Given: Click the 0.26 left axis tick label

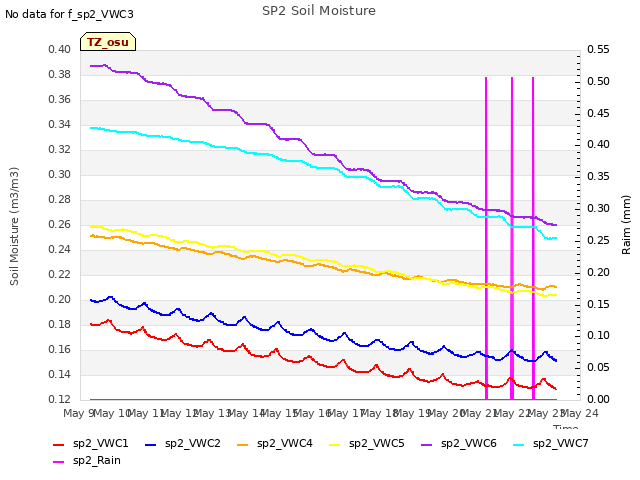Looking at the screenshot, I should pos(60,224).
